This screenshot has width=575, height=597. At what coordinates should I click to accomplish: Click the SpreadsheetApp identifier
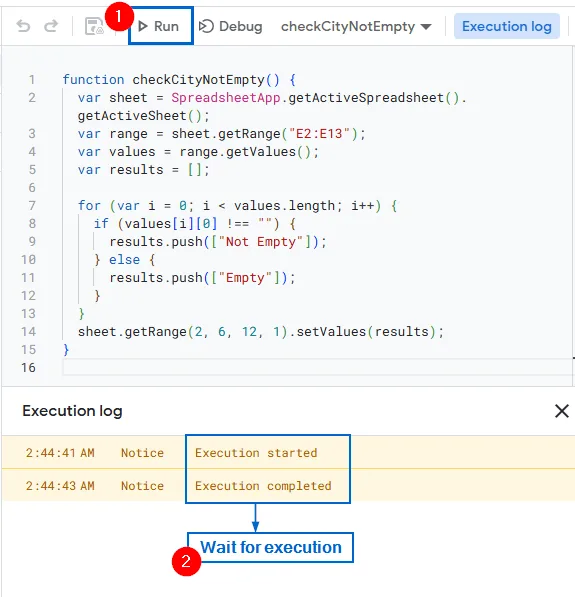[x=226, y=98]
